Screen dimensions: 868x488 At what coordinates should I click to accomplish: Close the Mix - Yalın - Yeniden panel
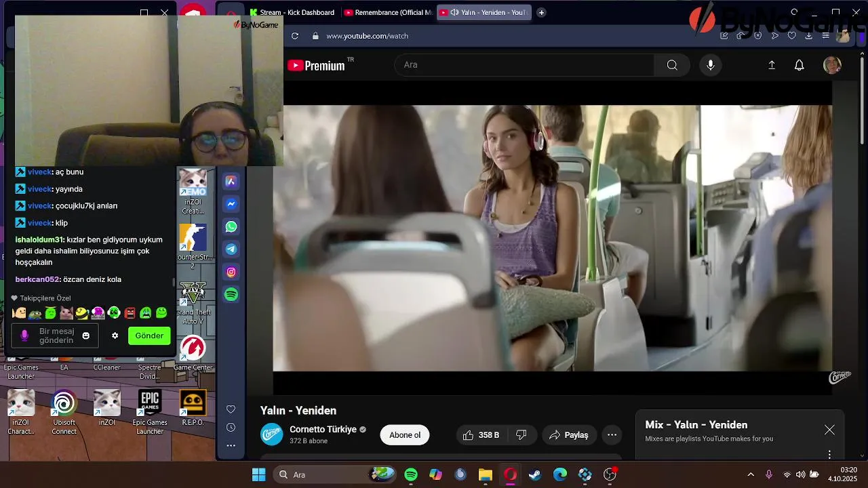(x=829, y=430)
